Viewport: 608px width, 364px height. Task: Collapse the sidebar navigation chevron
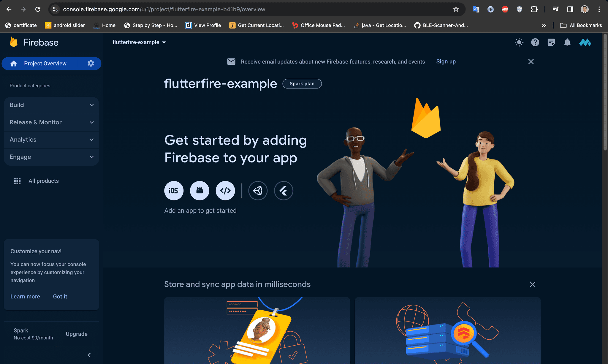coord(89,355)
